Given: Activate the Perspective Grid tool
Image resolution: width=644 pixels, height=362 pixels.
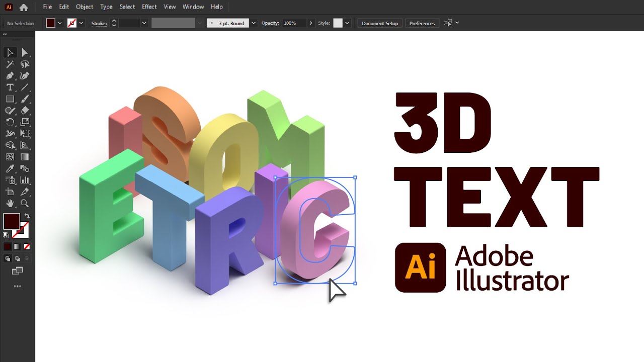Looking at the screenshot, I should coord(25,145).
